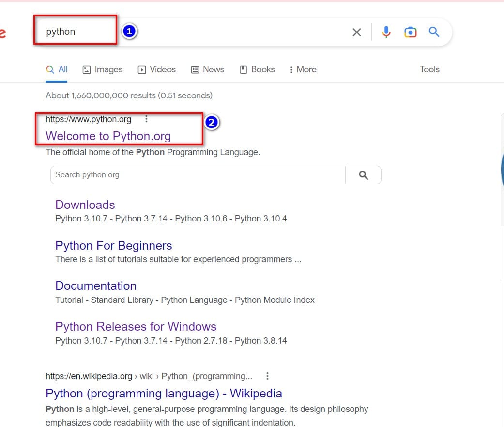This screenshot has width=504, height=427.
Task: Open the Downloads sitelink
Action: 85,205
